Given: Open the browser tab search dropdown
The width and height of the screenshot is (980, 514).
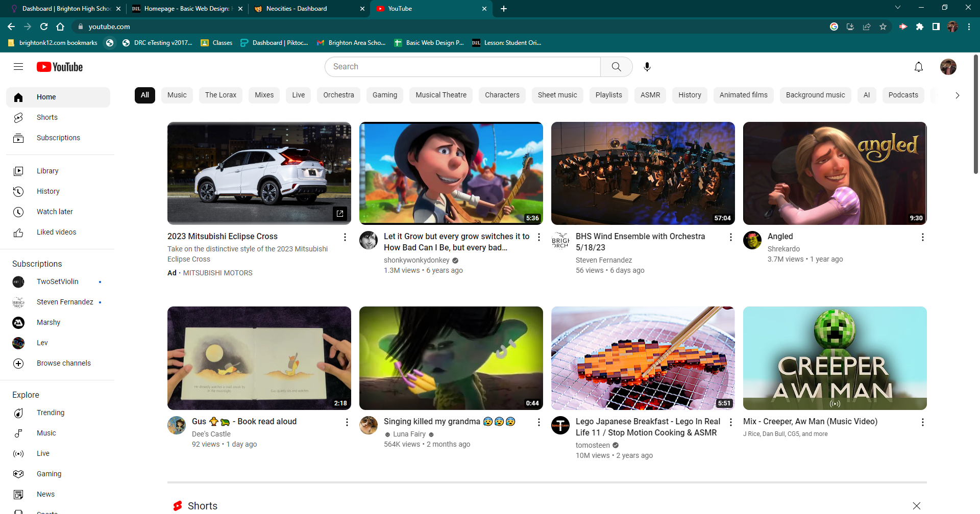Looking at the screenshot, I should coord(898,8).
